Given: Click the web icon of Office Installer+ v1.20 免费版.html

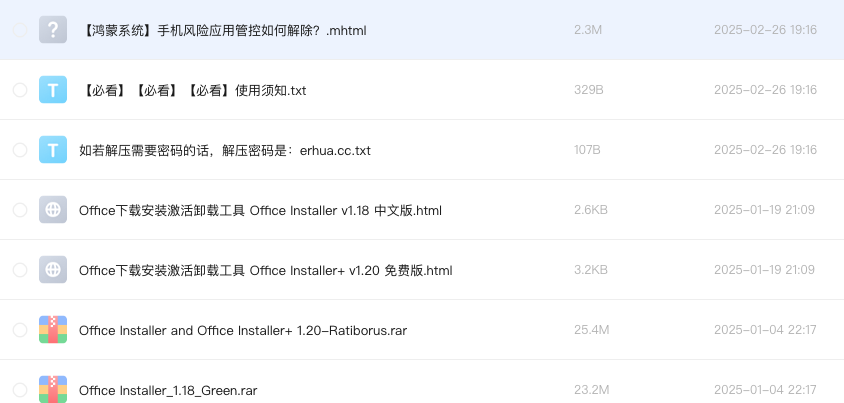Looking at the screenshot, I should point(53,270).
